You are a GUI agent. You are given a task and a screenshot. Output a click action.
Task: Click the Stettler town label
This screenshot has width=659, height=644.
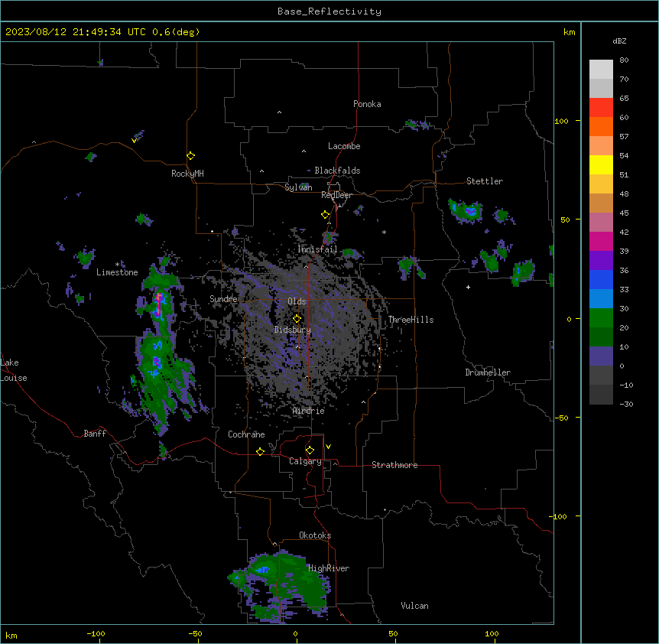[485, 181]
